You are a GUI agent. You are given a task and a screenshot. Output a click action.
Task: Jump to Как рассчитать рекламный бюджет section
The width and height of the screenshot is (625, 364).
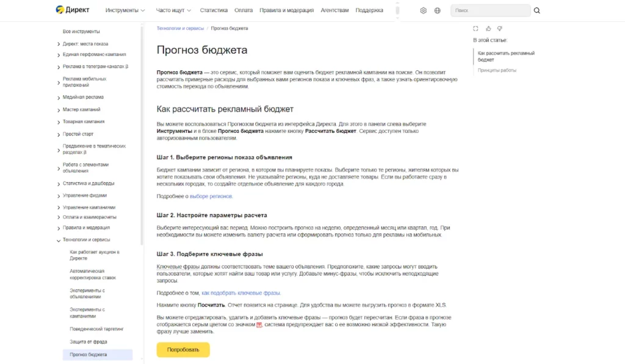pyautogui.click(x=506, y=56)
